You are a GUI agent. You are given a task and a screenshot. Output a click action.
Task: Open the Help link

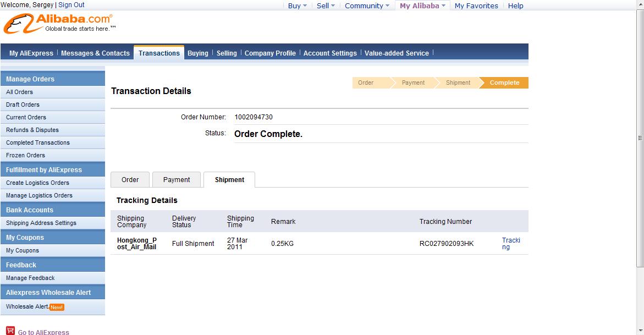click(515, 6)
